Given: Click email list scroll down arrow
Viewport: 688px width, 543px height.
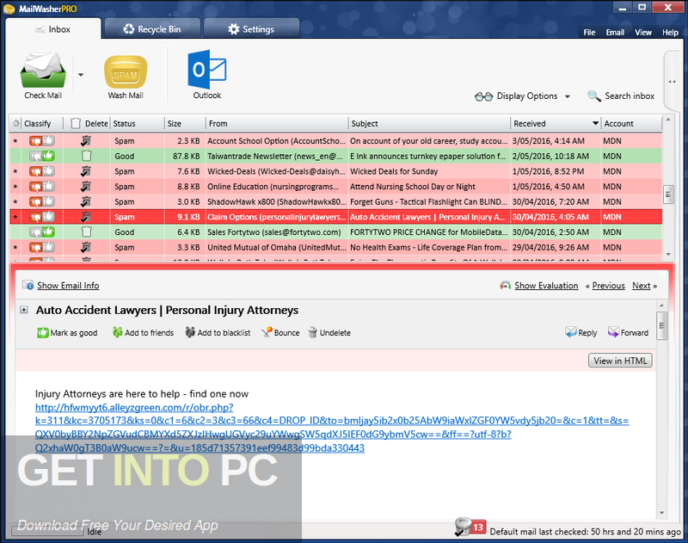Looking at the screenshot, I should click(668, 254).
